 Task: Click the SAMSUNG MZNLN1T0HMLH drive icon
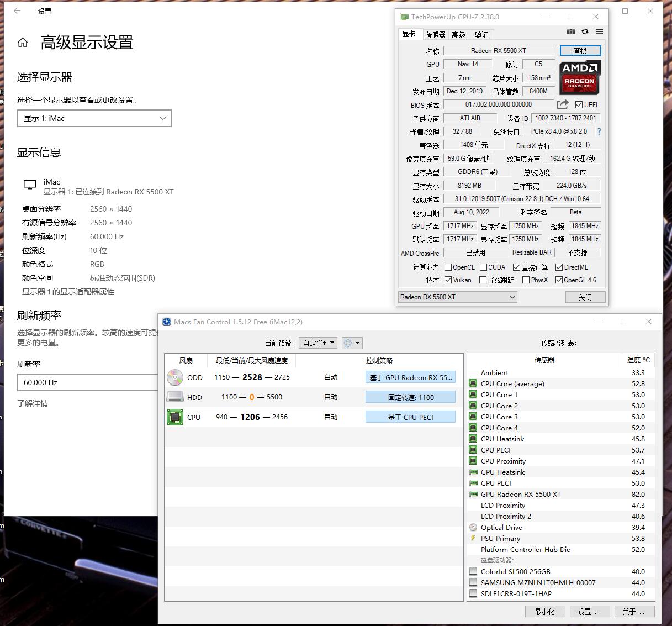[473, 582]
